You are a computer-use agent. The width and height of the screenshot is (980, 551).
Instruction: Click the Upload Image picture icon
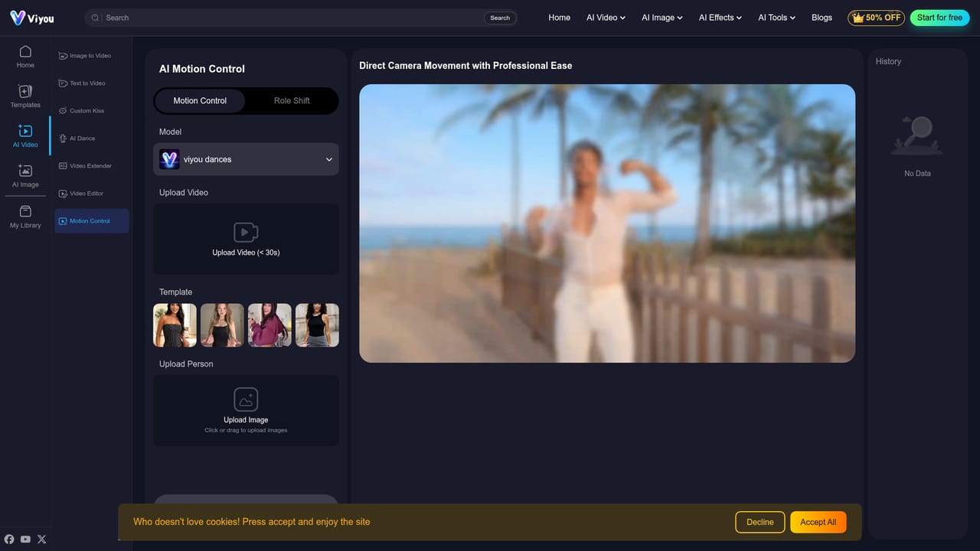click(x=246, y=399)
